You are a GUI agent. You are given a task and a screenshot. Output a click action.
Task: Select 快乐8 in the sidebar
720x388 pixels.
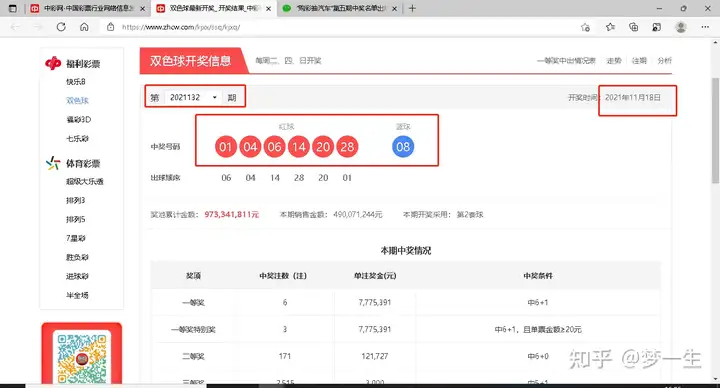(76, 82)
